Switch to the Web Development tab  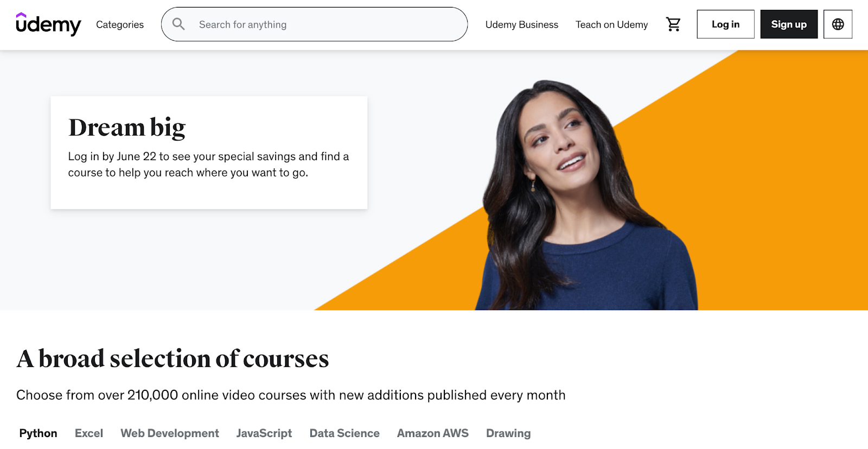point(170,433)
